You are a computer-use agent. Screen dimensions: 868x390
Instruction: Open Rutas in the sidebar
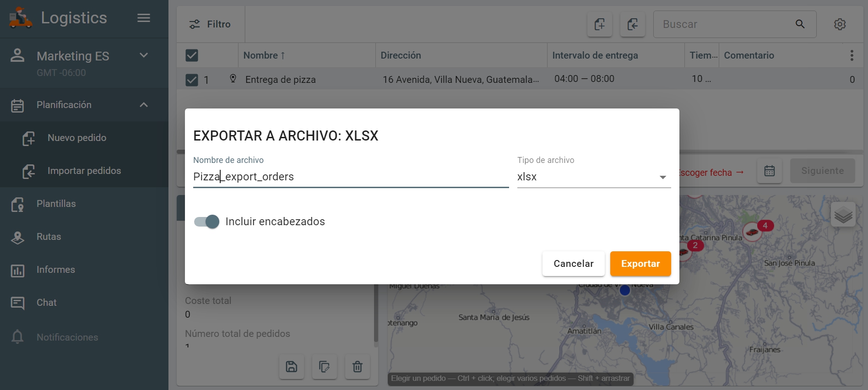point(49,237)
